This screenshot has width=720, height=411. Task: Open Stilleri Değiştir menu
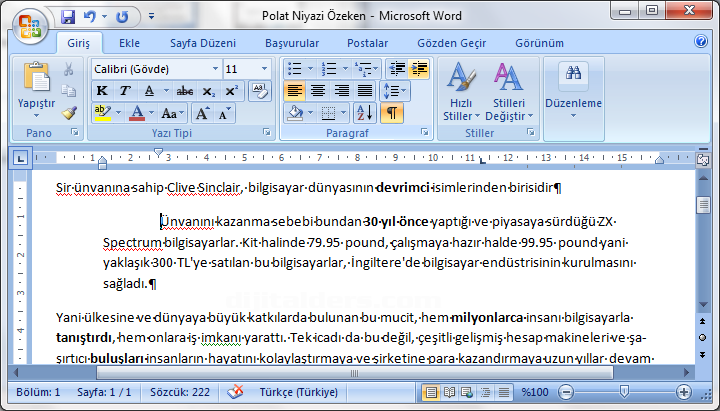click(509, 92)
